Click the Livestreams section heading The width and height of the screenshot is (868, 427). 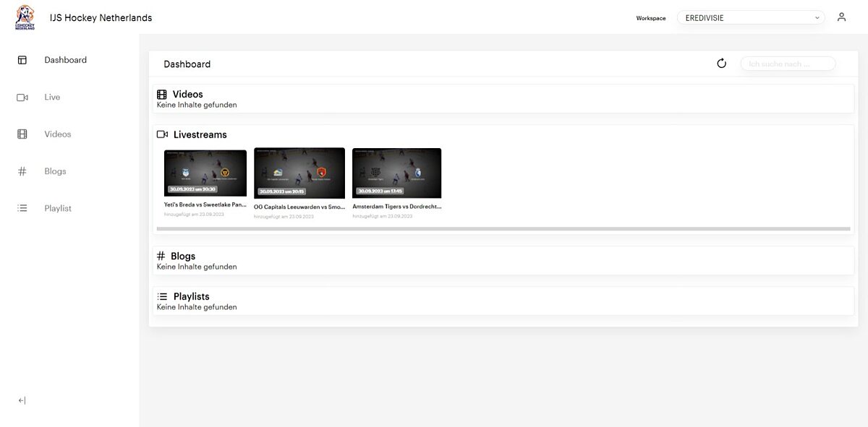[x=200, y=135]
